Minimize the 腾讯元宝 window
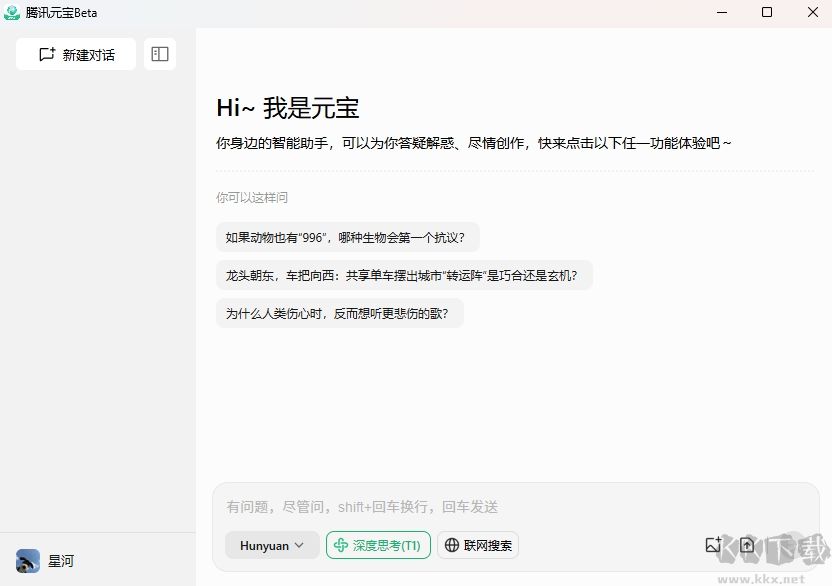The width and height of the screenshot is (832, 586). point(722,12)
